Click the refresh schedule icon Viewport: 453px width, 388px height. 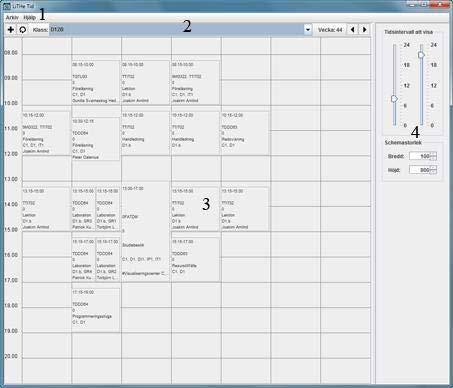point(23,30)
